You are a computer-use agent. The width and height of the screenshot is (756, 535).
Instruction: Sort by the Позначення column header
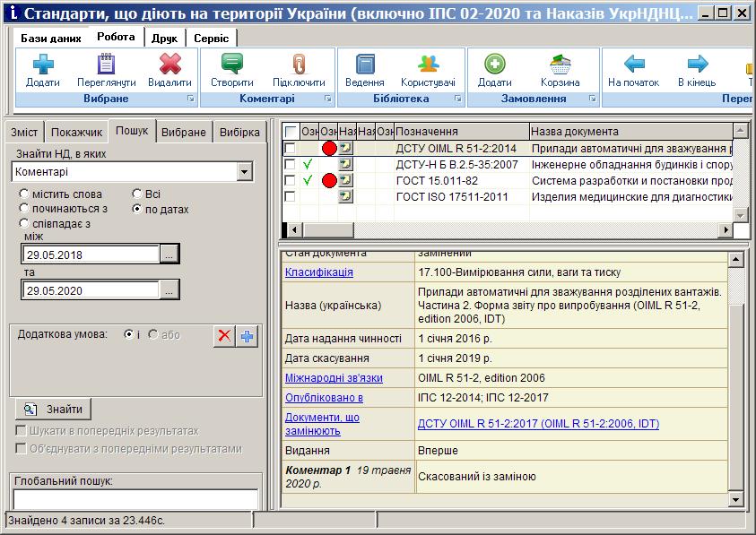[x=462, y=132]
